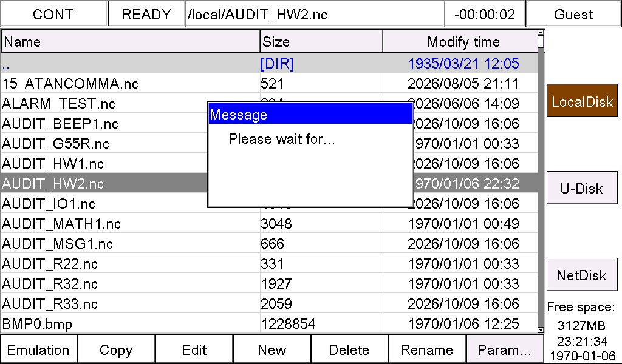This screenshot has height=364, width=622.
Task: Click the 3127MB free space value
Action: [581, 326]
